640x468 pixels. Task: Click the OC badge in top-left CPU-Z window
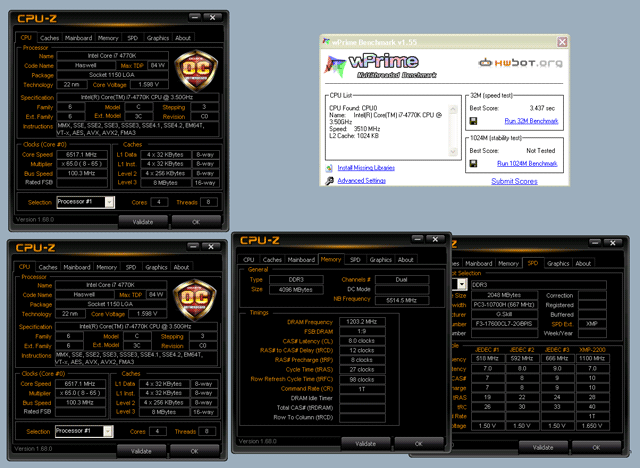pyautogui.click(x=196, y=71)
